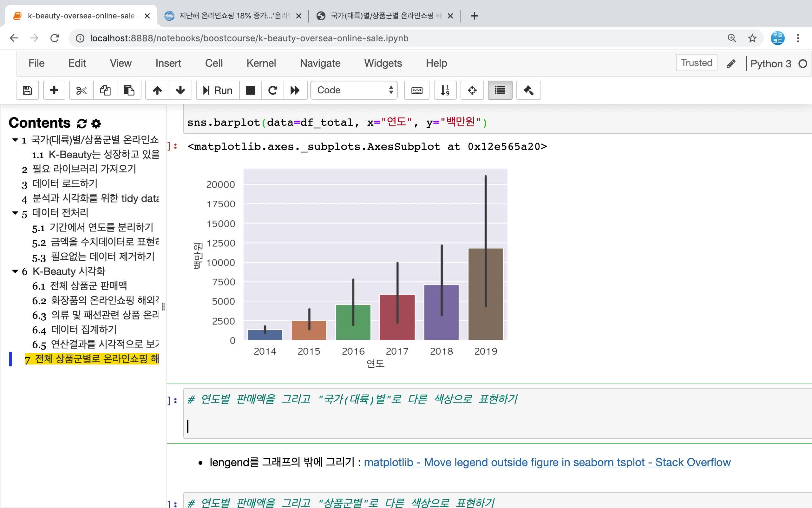Open the Insert menu
812x508 pixels.
point(168,63)
